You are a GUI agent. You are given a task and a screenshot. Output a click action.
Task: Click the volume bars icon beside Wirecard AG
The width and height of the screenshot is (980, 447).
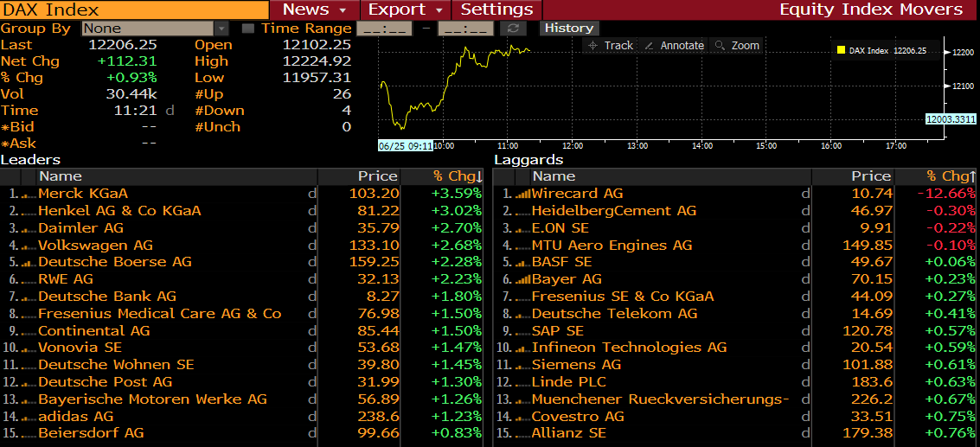(522, 194)
